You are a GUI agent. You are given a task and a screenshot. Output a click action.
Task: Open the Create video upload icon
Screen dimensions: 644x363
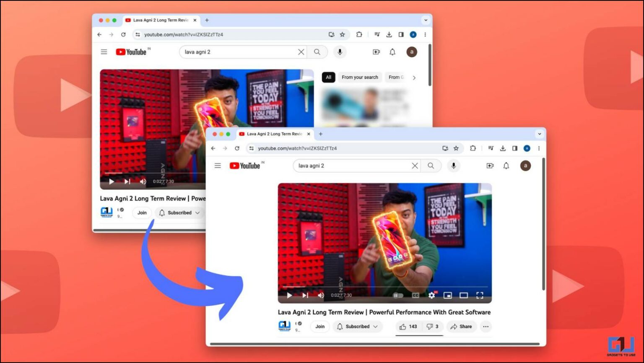pyautogui.click(x=490, y=166)
